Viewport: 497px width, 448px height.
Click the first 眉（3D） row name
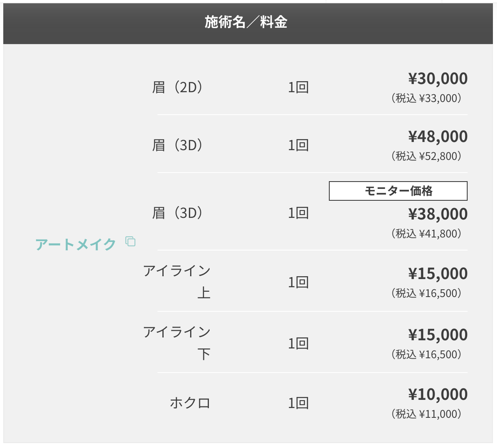point(177,145)
